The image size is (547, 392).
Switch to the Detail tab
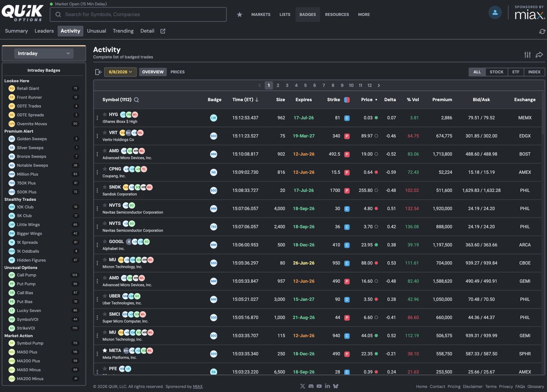click(147, 31)
